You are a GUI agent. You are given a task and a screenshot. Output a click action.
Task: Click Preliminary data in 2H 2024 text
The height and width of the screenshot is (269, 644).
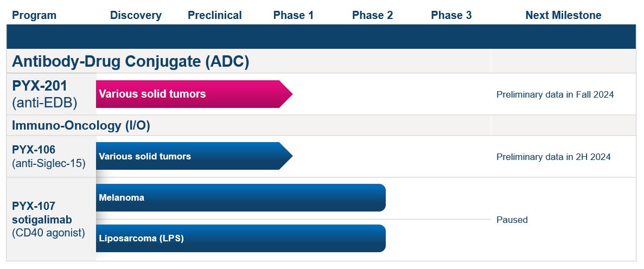click(x=553, y=157)
